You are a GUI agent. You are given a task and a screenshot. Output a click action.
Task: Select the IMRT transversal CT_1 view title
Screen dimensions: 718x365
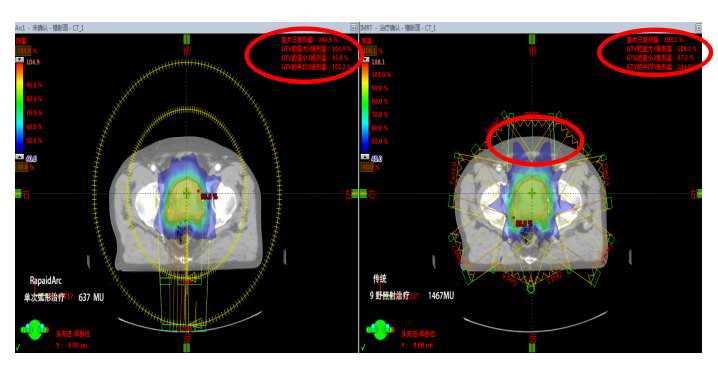[398, 28]
